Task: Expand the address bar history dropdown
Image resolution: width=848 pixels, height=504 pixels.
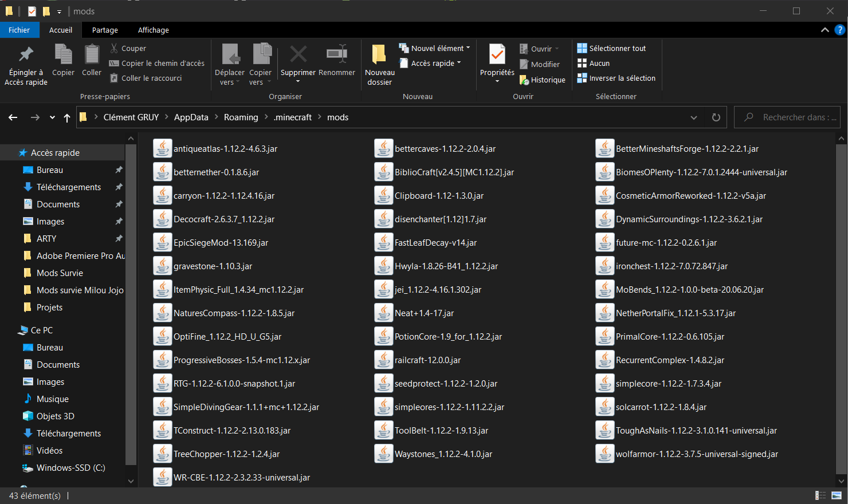Action: [694, 117]
